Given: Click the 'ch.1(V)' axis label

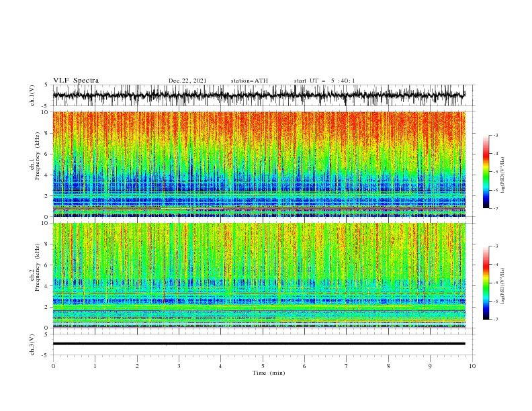Looking at the screenshot, I should pyautogui.click(x=32, y=95).
